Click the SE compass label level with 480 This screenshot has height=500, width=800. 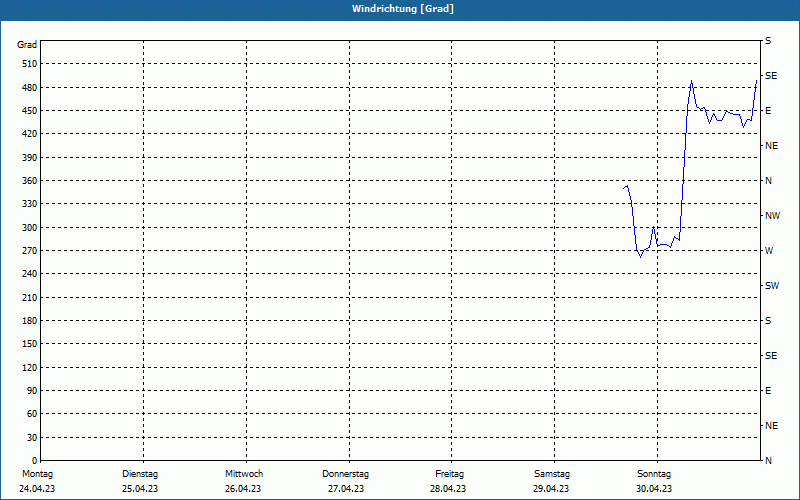pyautogui.click(x=771, y=76)
